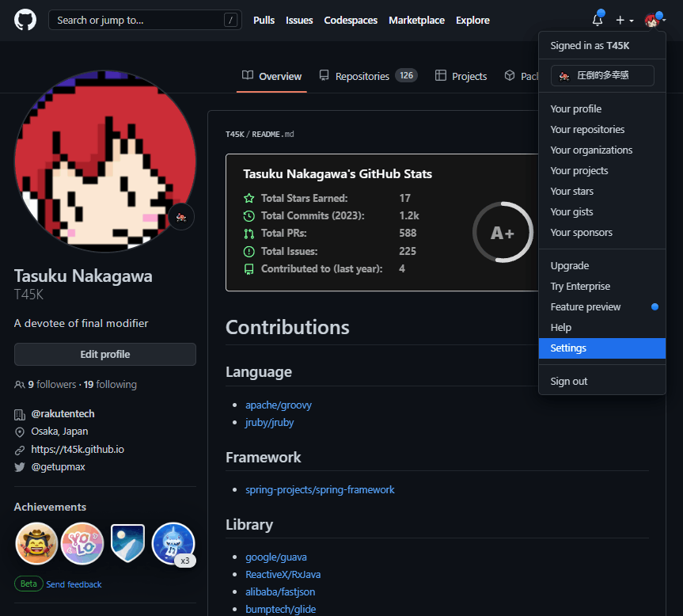683x616 pixels.
Task: Click the YOLO achievement badge
Action: [x=82, y=543]
